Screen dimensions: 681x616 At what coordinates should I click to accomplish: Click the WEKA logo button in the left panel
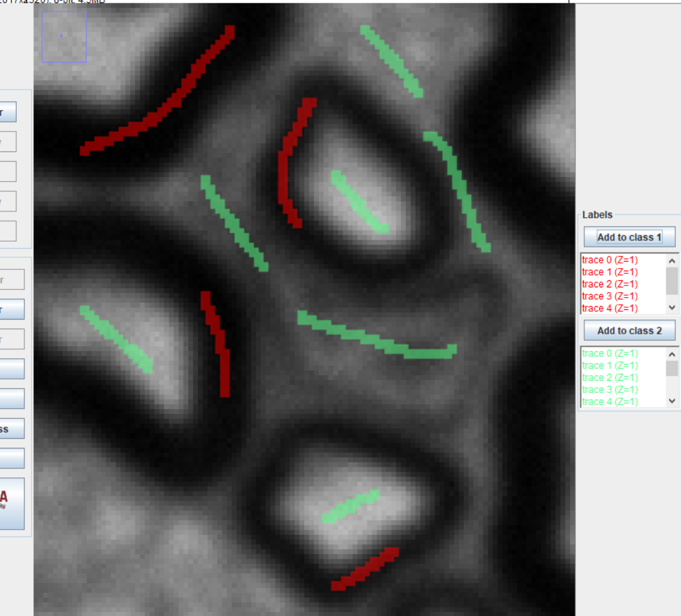tap(11, 503)
